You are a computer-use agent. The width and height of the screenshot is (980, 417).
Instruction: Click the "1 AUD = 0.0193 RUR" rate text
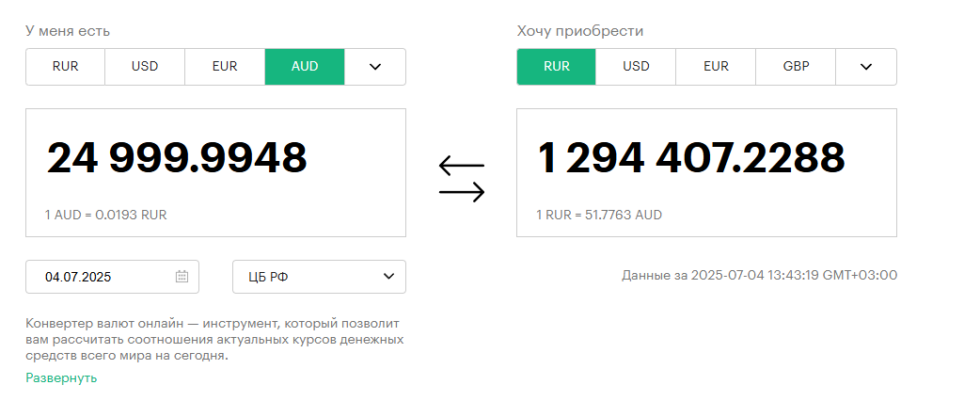[105, 215]
